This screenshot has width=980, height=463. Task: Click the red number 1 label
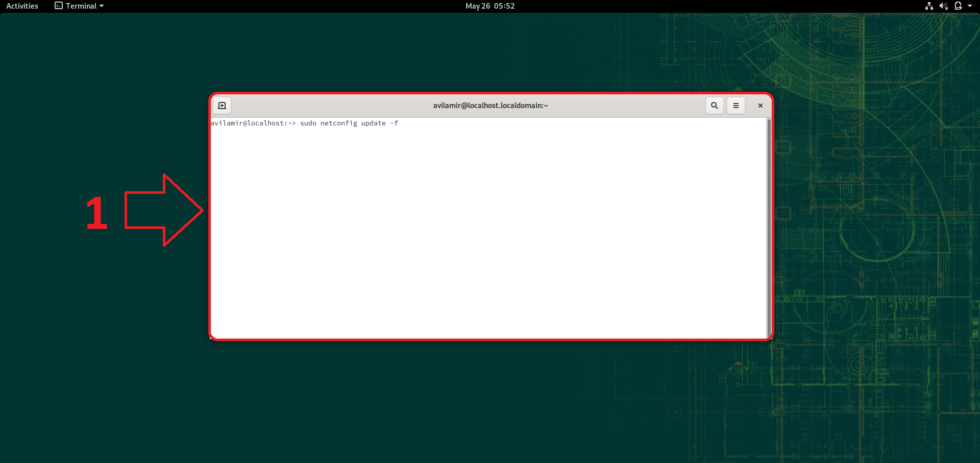click(96, 213)
